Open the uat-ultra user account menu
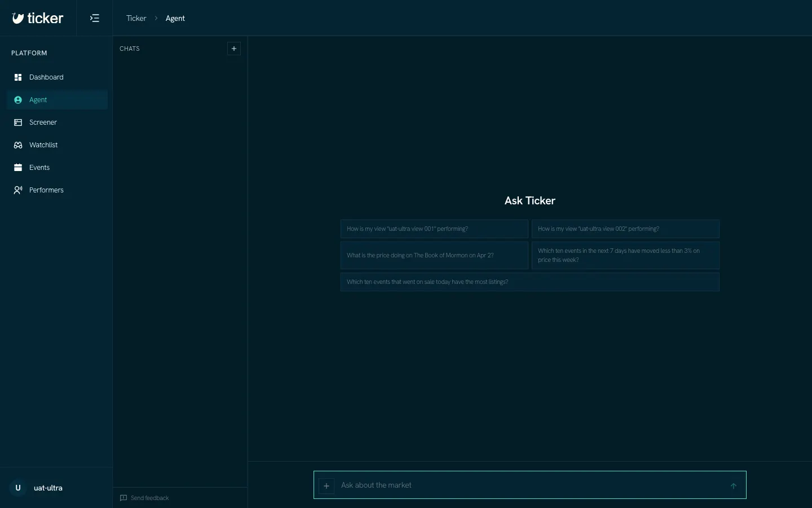Image resolution: width=812 pixels, height=508 pixels. click(56, 488)
